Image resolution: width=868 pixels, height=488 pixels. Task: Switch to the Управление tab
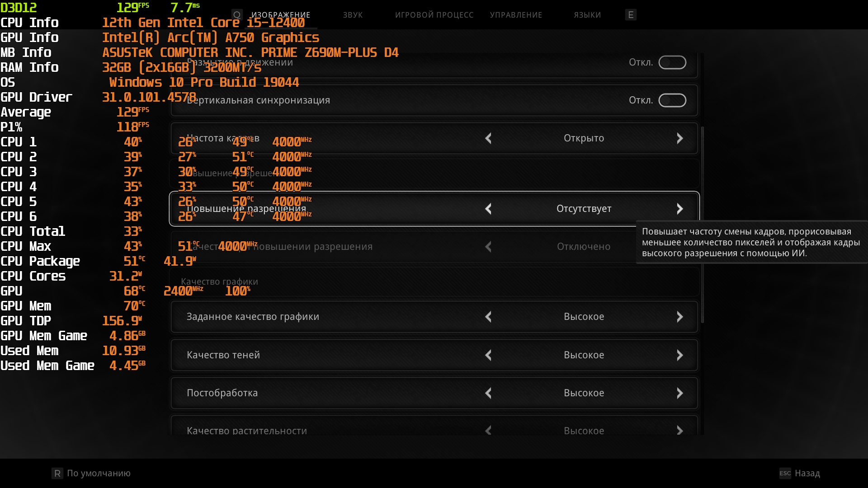pos(516,15)
